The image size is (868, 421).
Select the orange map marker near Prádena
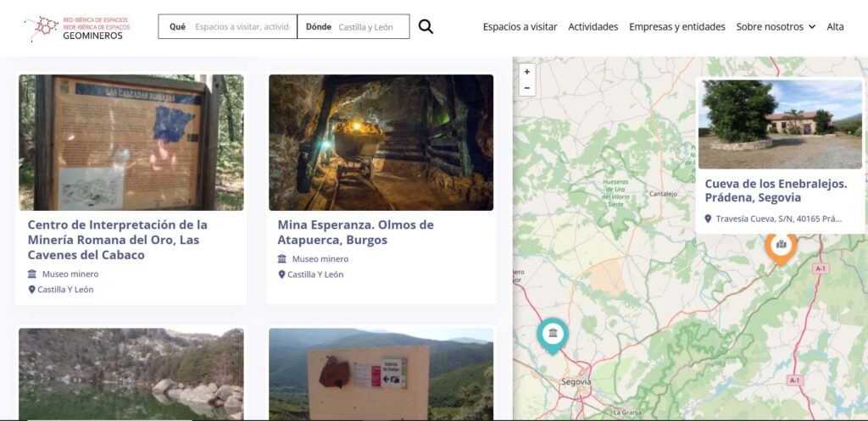click(781, 249)
